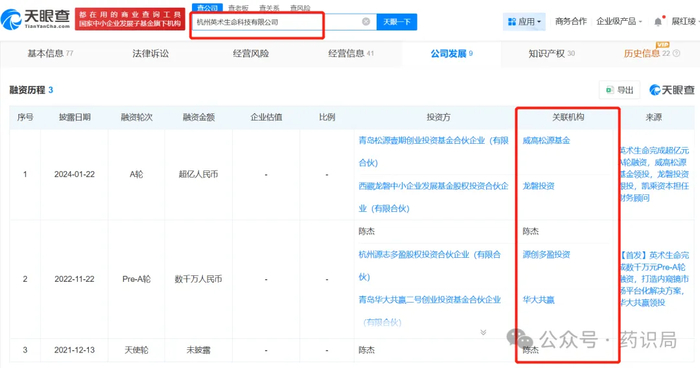Click the 数千万人民币 amount cell
The image size is (700, 368).
[x=198, y=279]
